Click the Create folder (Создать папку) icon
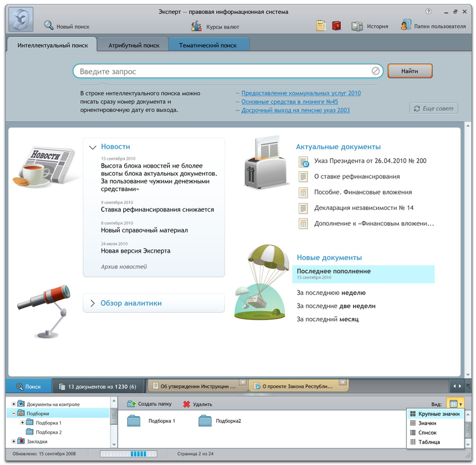 (131, 404)
